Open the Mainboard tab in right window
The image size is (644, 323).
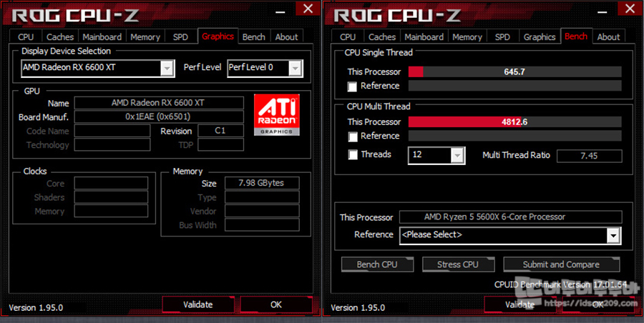tap(424, 37)
